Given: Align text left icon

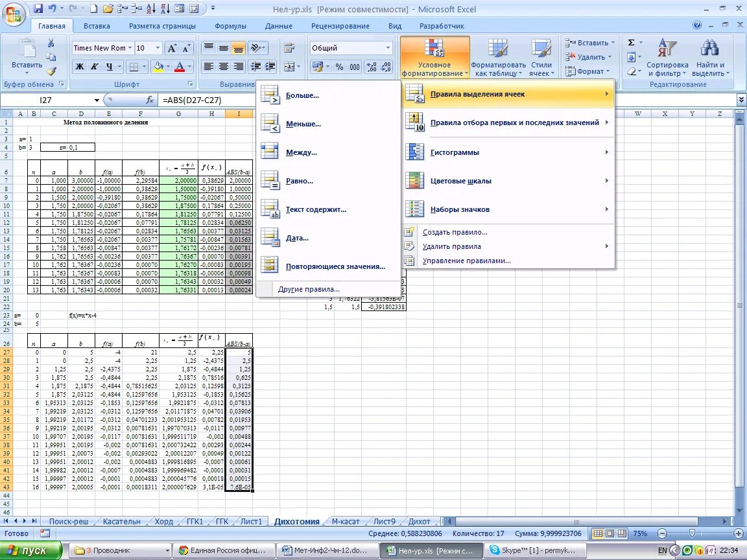Looking at the screenshot, I should (x=208, y=67).
